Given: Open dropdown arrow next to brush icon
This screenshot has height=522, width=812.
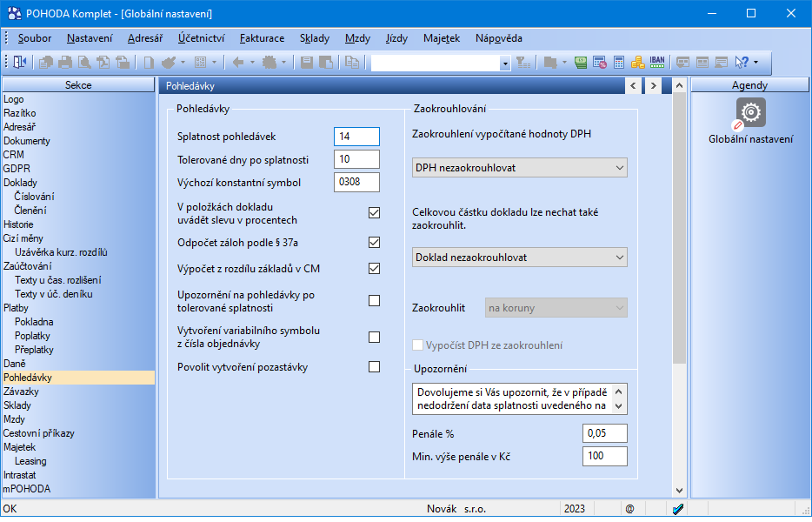Looking at the screenshot, I should point(183,63).
